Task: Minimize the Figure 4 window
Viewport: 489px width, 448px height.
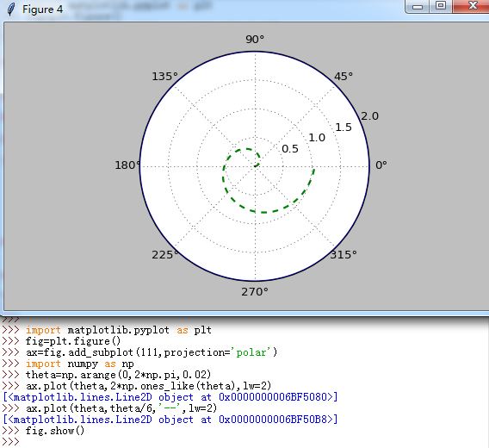Action: point(418,6)
